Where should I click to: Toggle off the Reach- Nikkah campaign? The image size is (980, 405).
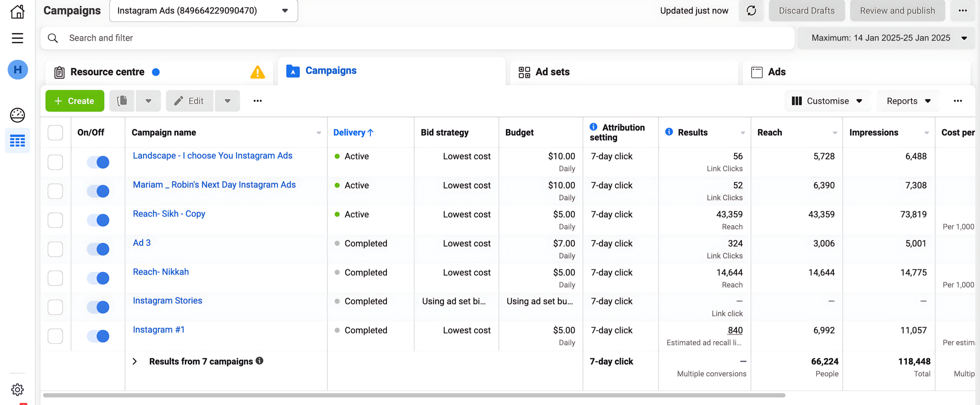98,278
